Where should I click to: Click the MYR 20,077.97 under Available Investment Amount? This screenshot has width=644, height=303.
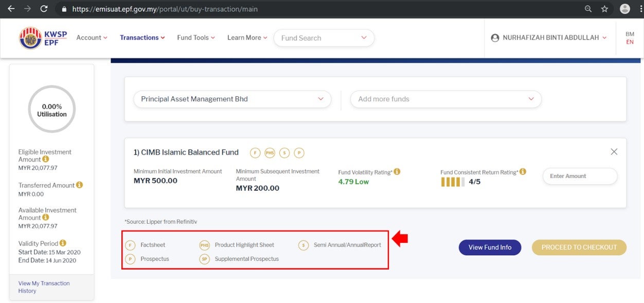pos(38,226)
